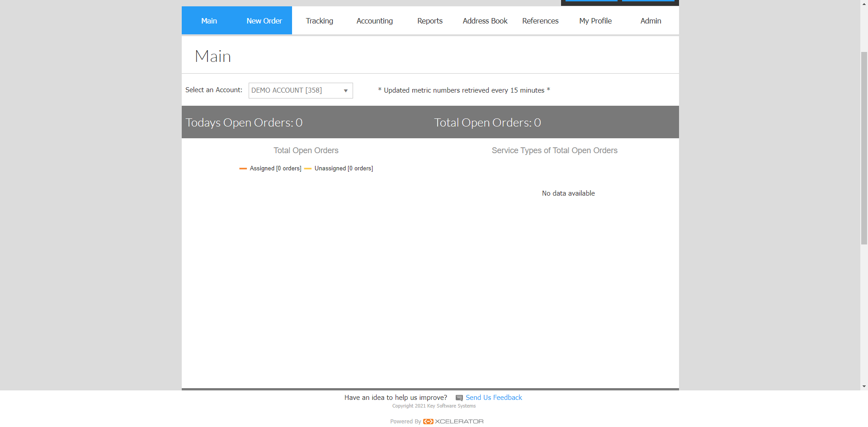Click the Total Open Orders chart title
Image resolution: width=868 pixels, height=427 pixels.
[306, 150]
